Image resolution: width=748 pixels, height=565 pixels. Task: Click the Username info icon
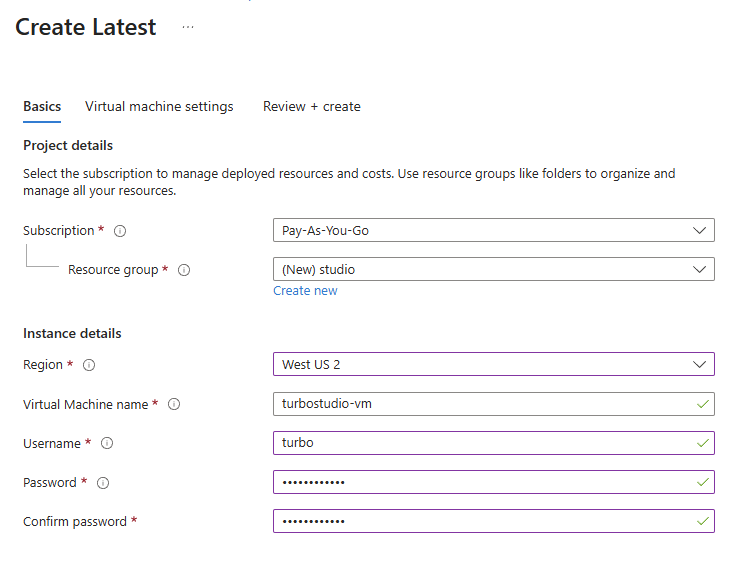[x=107, y=444]
